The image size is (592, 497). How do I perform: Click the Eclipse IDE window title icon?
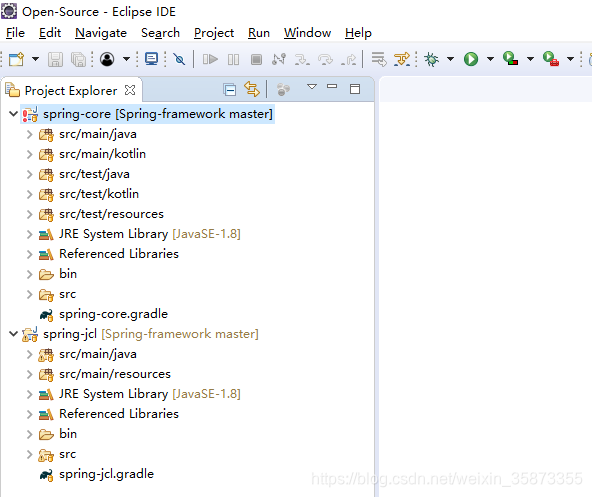pos(9,11)
